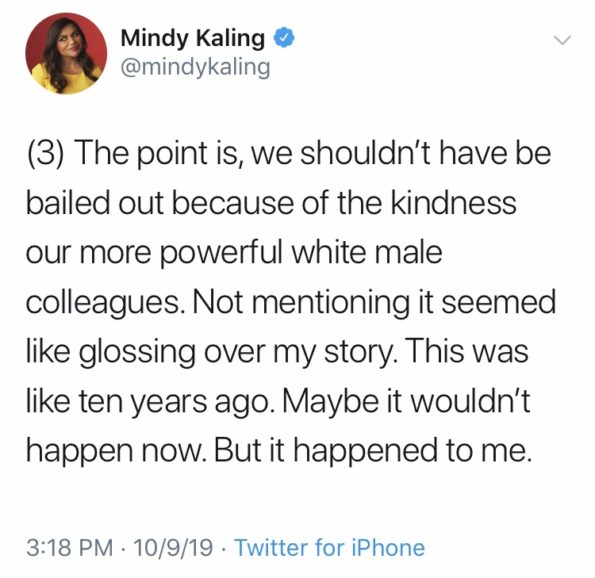Click the phrase "powerful white male"
The width and height of the screenshot is (595, 578).
302,253
